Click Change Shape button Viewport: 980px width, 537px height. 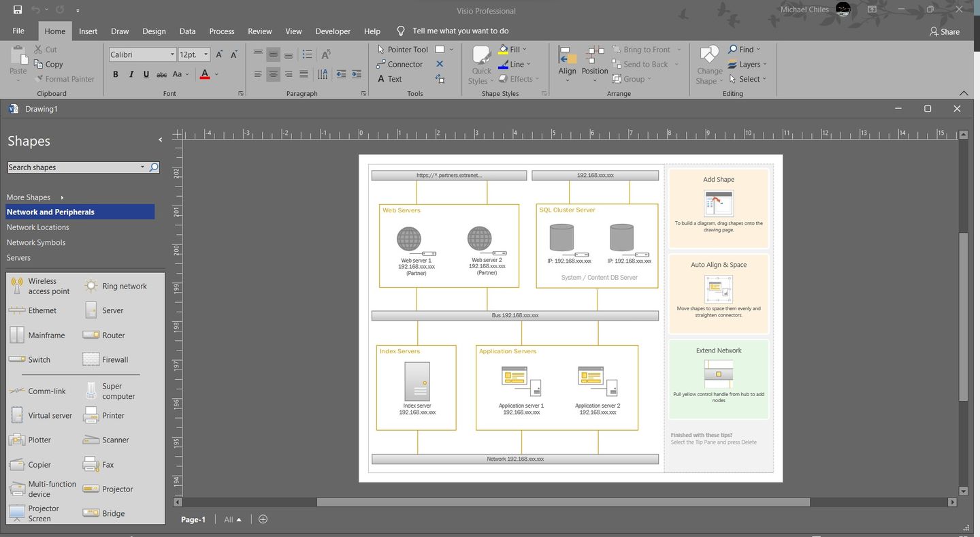point(710,66)
